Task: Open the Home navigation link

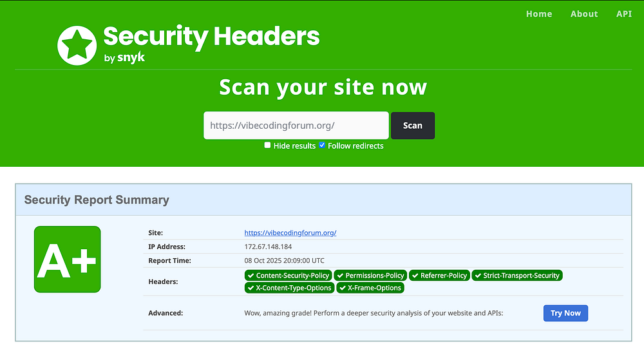Action: point(539,14)
